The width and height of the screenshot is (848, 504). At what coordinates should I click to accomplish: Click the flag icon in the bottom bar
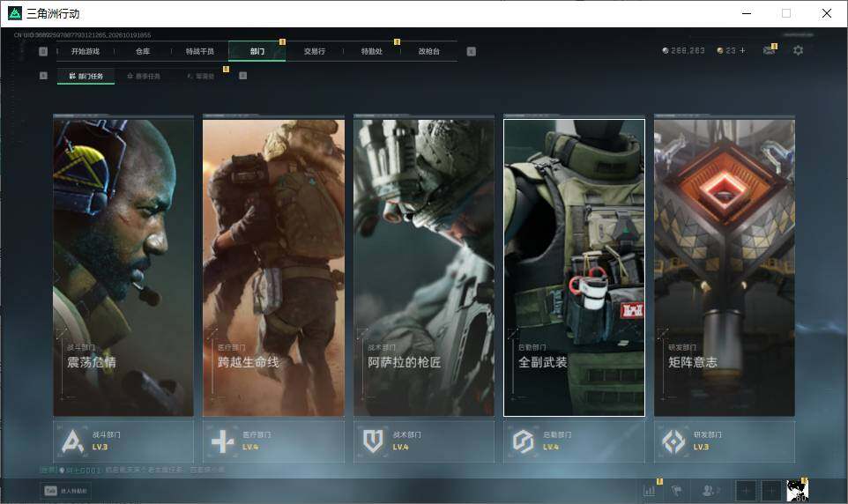(676, 491)
